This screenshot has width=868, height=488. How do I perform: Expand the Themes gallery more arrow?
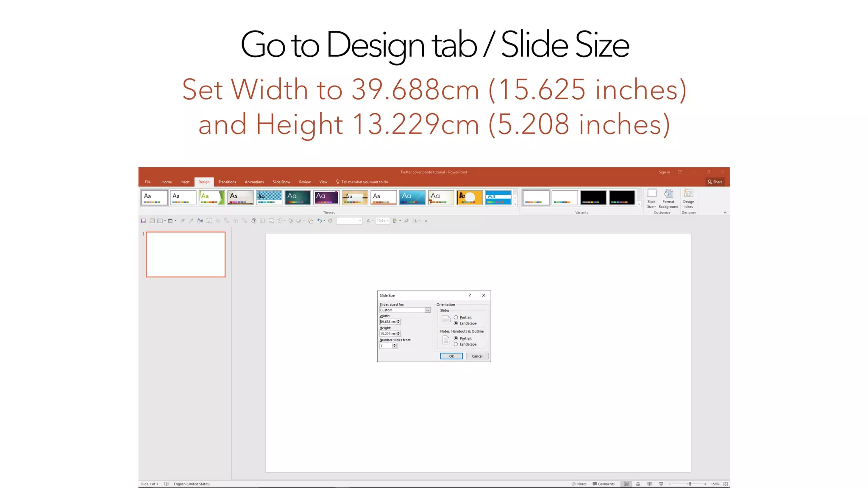[515, 204]
